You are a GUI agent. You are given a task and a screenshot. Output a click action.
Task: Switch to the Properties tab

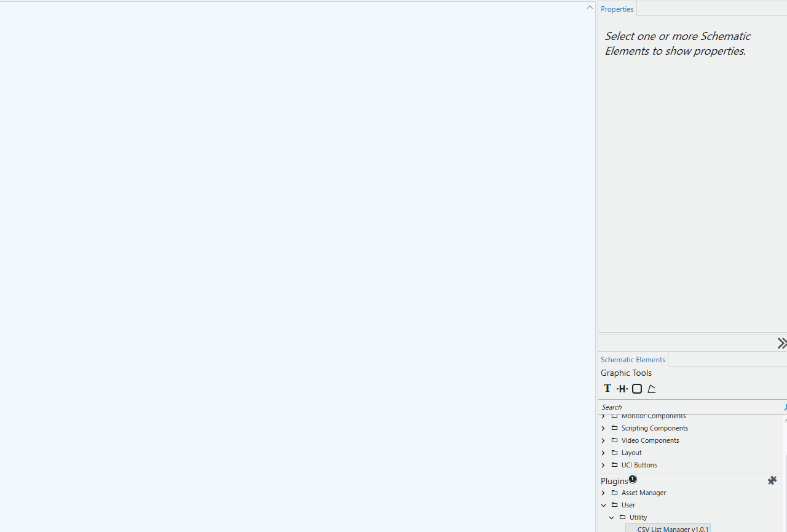pyautogui.click(x=617, y=9)
